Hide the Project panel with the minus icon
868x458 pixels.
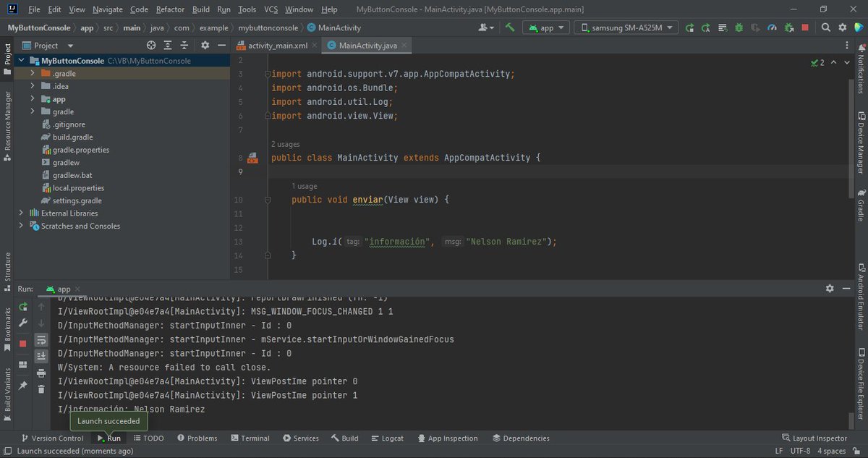(221, 45)
